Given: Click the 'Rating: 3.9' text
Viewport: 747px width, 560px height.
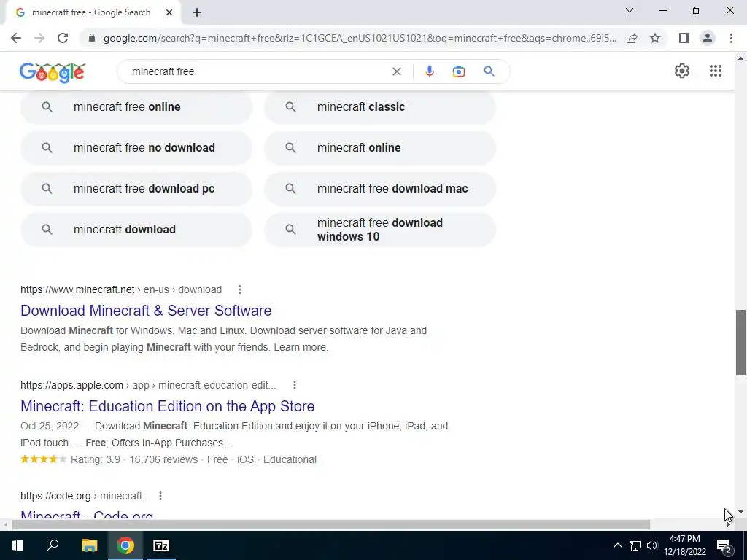Looking at the screenshot, I should click(96, 459).
